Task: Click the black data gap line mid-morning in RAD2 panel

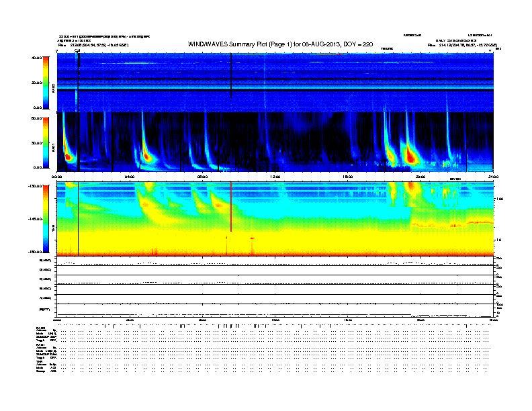Action: (x=231, y=75)
